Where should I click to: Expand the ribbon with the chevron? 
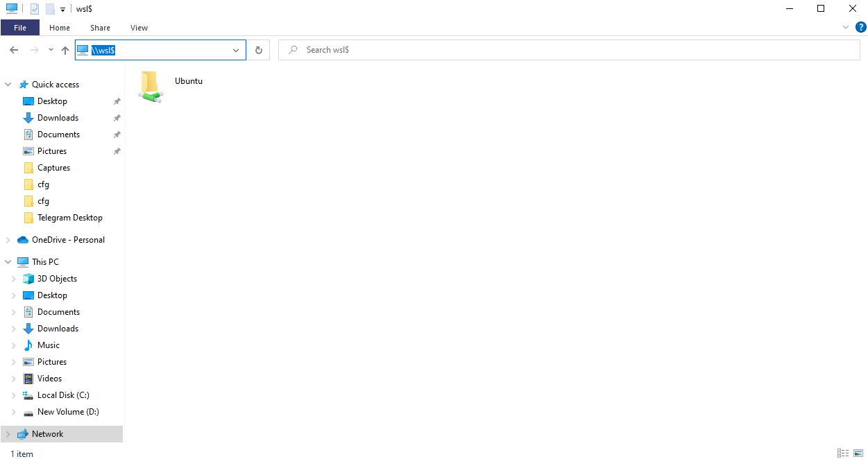click(846, 27)
